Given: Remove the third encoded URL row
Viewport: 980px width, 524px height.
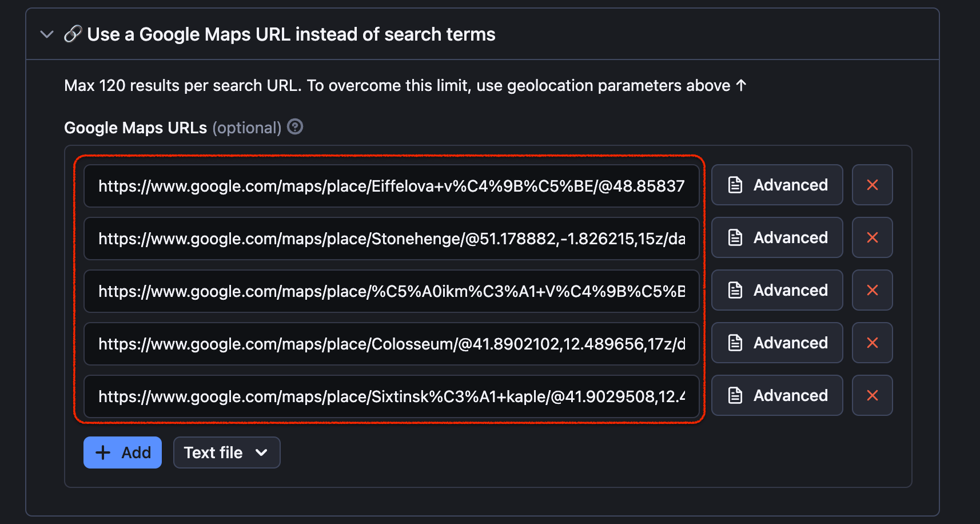Looking at the screenshot, I should [x=872, y=290].
